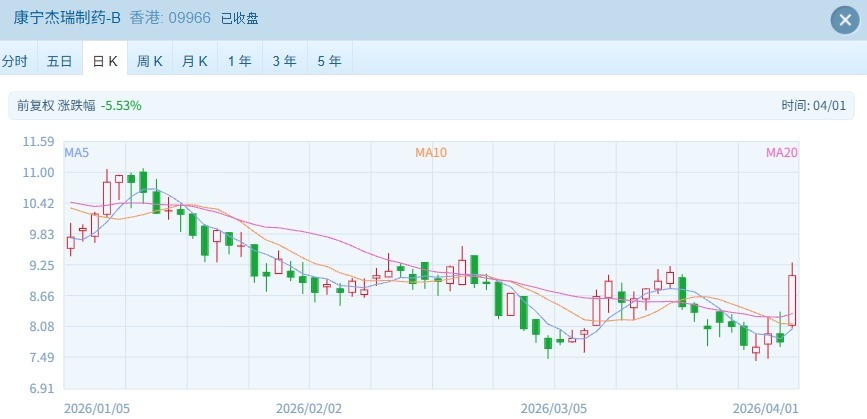867x419 pixels.
Task: Click the 前复权 adjustment label
Action: (x=35, y=105)
